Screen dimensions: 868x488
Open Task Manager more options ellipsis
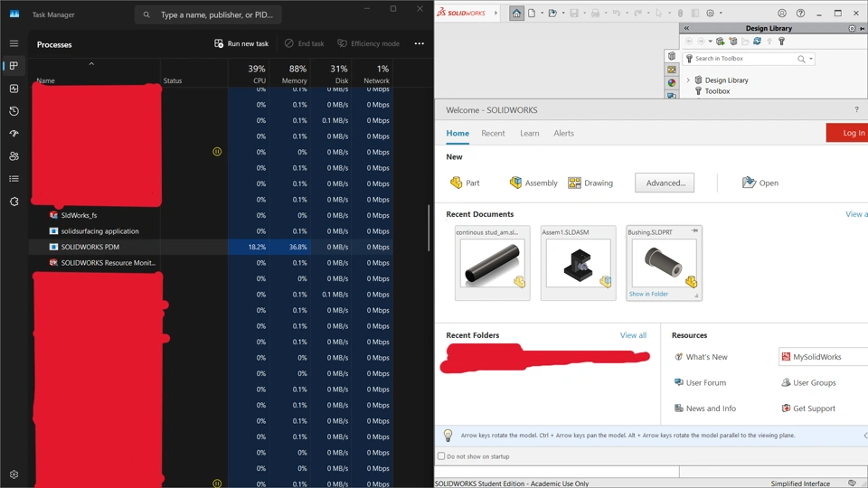(x=419, y=43)
